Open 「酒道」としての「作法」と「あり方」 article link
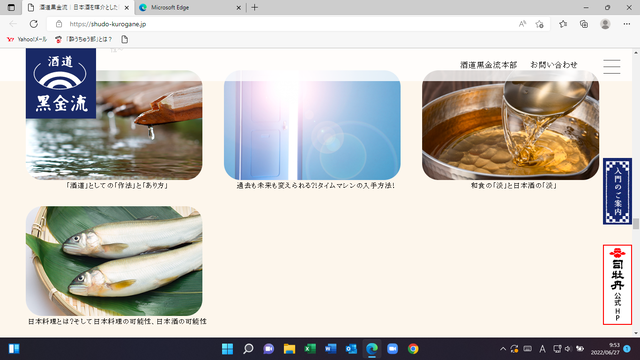Viewport: 640px width, 360px height. (x=117, y=185)
